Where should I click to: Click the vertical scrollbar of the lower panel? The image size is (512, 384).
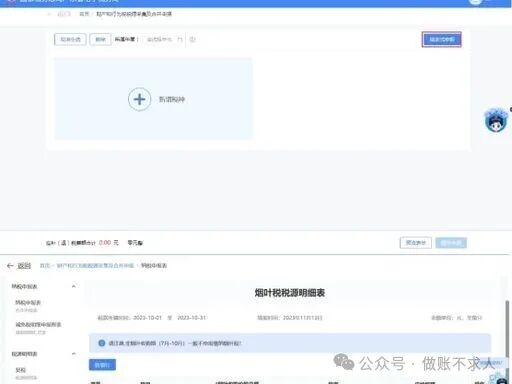point(507,330)
